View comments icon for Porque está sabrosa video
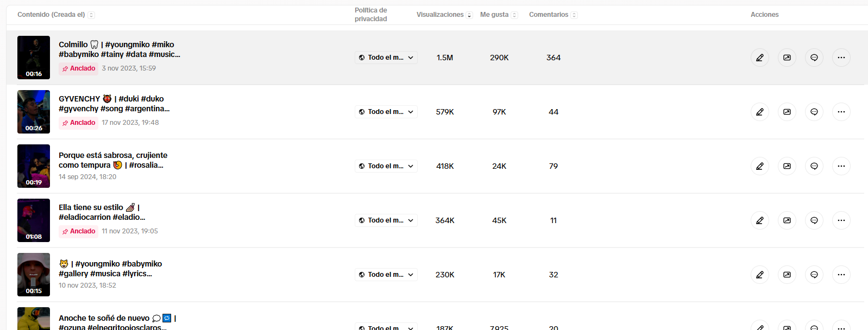The height and width of the screenshot is (330, 868). tap(814, 166)
